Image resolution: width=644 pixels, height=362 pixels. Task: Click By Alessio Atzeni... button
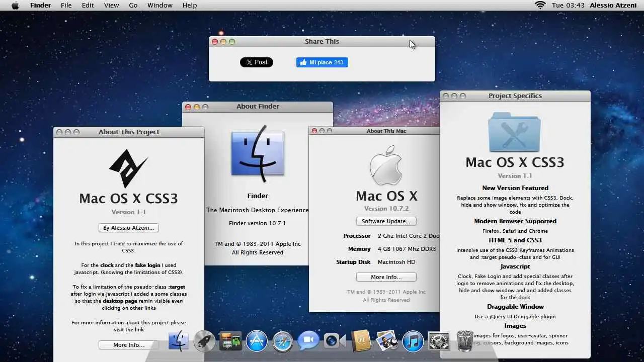click(x=129, y=228)
